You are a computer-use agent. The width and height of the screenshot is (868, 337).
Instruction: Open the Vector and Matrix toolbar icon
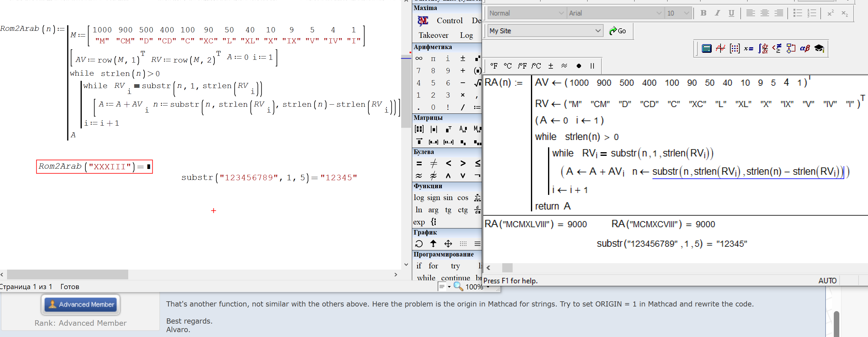(x=735, y=48)
